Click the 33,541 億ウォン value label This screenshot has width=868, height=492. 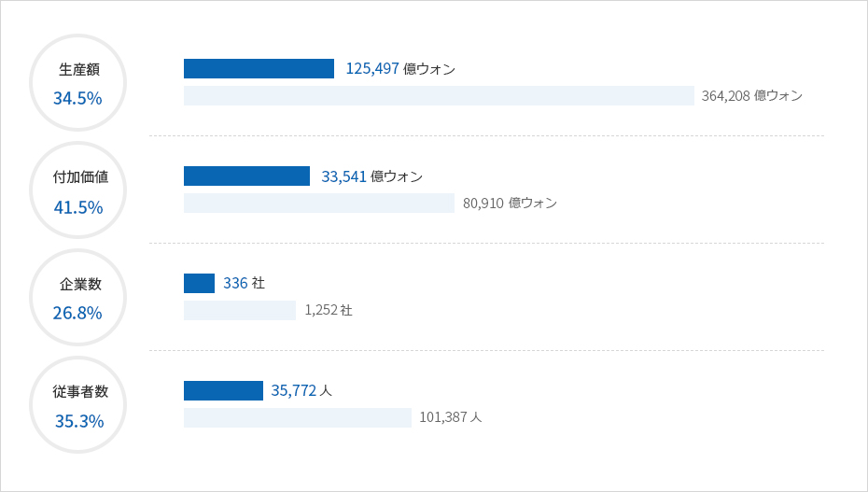(x=372, y=176)
